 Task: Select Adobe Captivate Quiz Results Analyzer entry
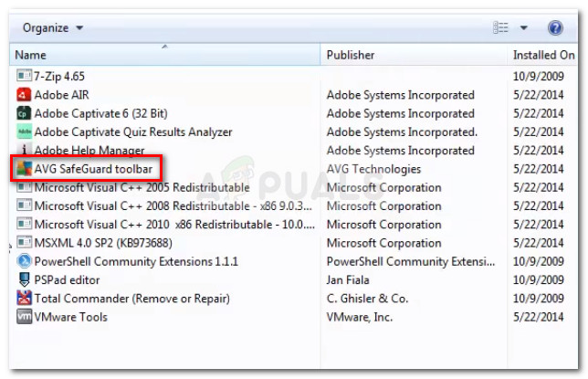133,132
